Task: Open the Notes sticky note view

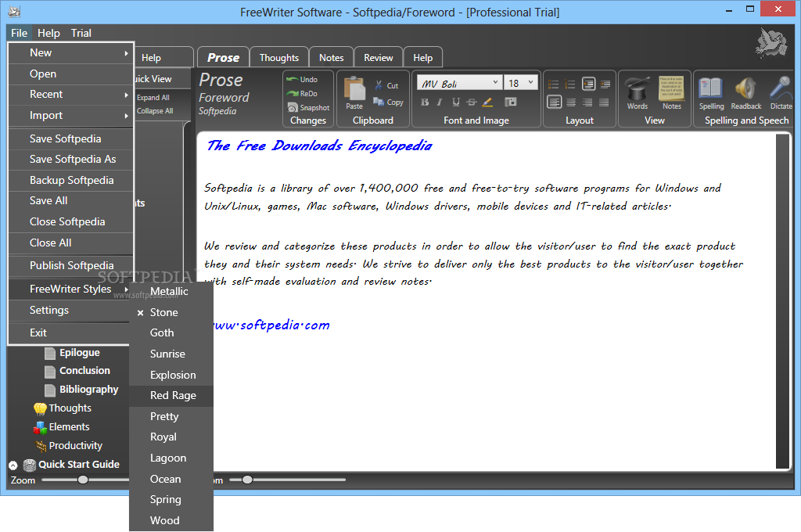Action: click(671, 89)
